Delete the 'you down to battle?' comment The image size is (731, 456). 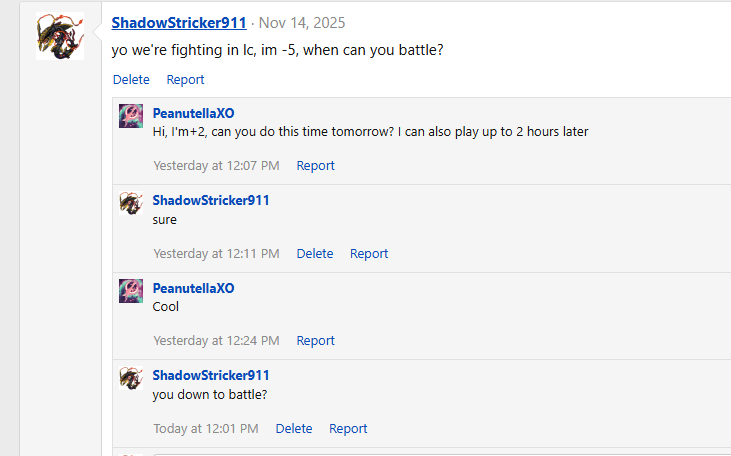[294, 429]
